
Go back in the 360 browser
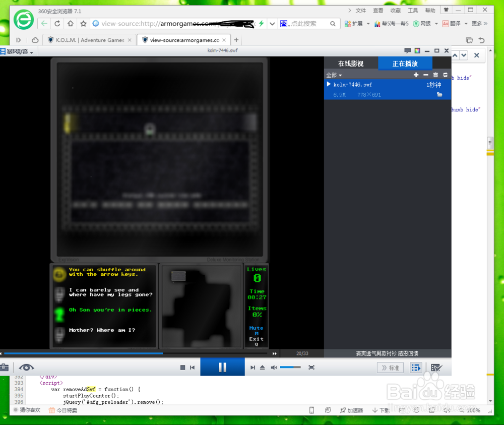44,24
